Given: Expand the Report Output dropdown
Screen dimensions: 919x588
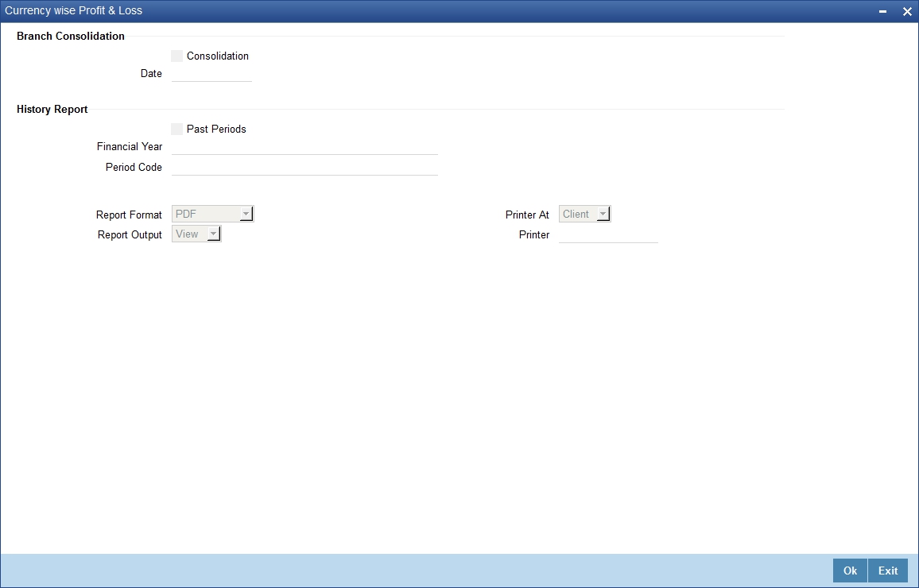Looking at the screenshot, I should click(196, 234).
